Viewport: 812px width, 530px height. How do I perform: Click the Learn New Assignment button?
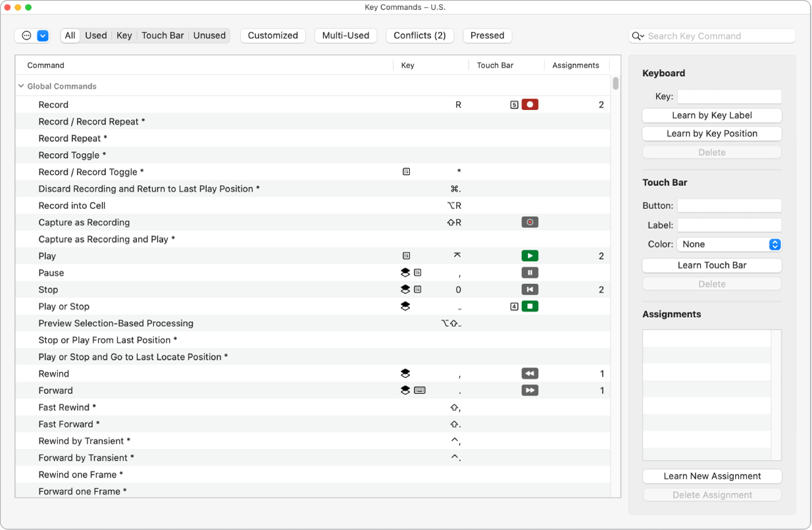(x=712, y=476)
